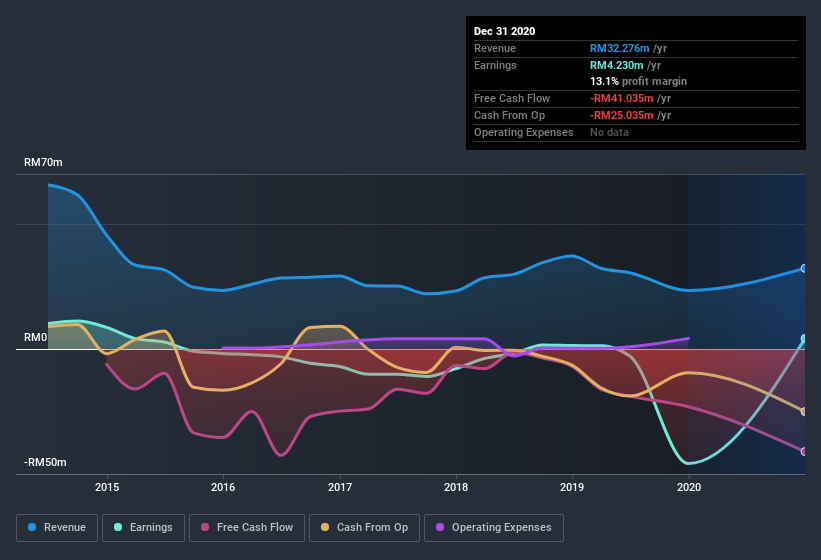This screenshot has width=821, height=560.
Task: Click the -RM50m y-axis label
Action: pyautogui.click(x=46, y=462)
